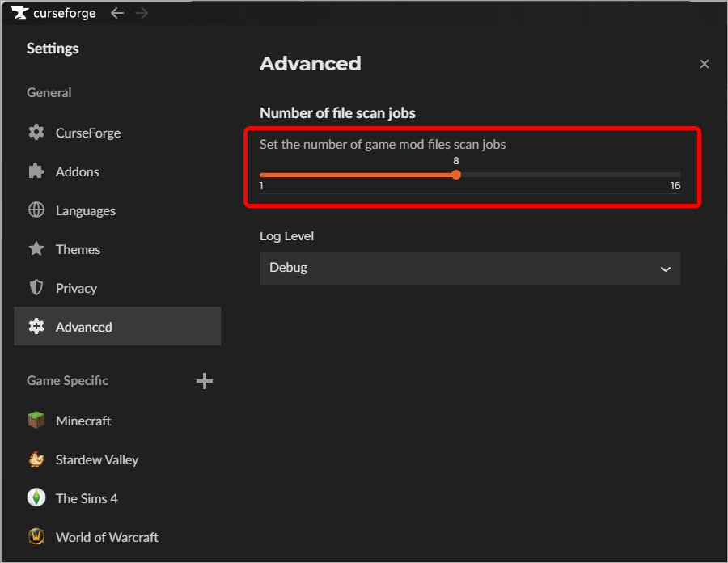Go forward with the right arrow
The image size is (728, 563).
[142, 13]
